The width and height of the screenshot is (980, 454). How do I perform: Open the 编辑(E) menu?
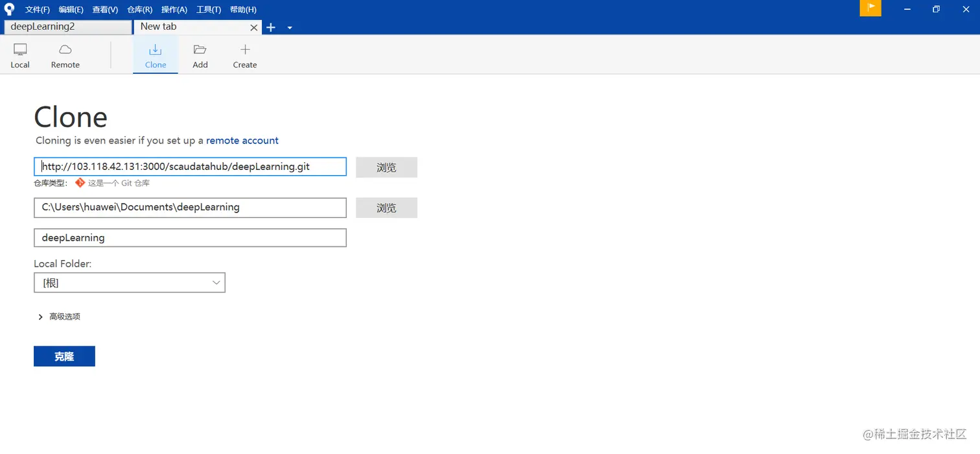click(71, 10)
